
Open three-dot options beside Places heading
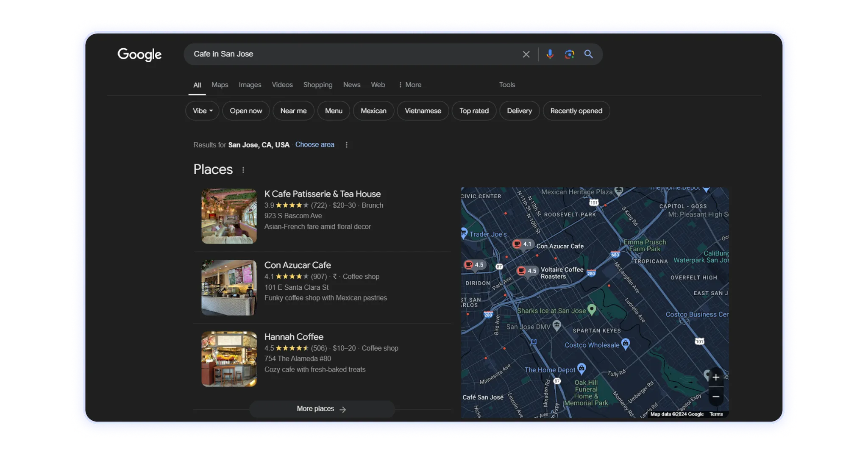coord(243,170)
